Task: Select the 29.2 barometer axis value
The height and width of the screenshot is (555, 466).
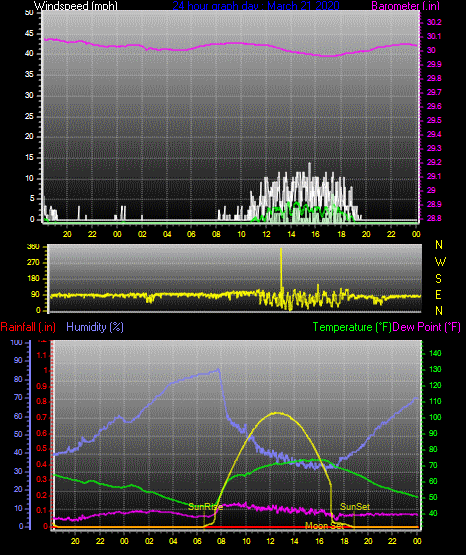Action: (x=434, y=162)
